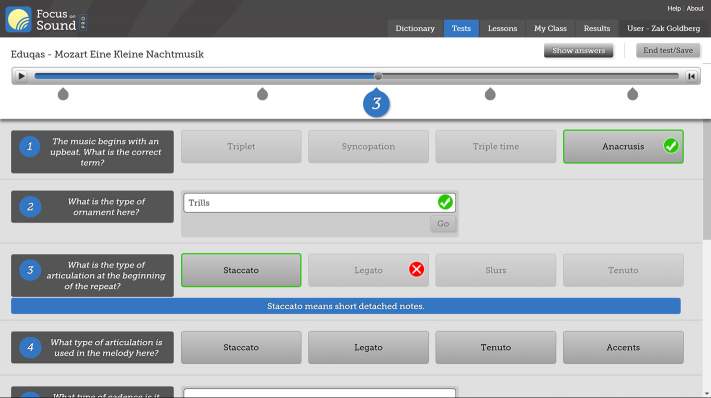Open the Help link
This screenshot has height=398, width=711.
[x=674, y=9]
